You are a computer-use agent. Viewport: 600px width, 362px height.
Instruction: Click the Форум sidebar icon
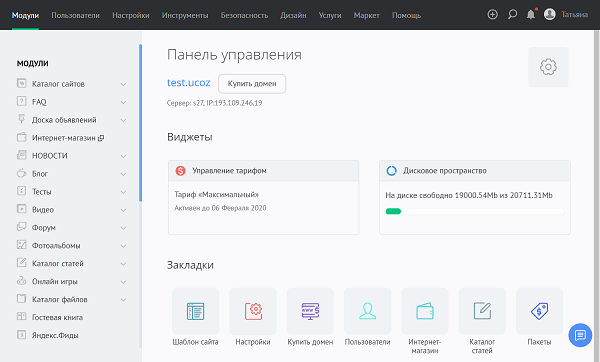pos(22,227)
